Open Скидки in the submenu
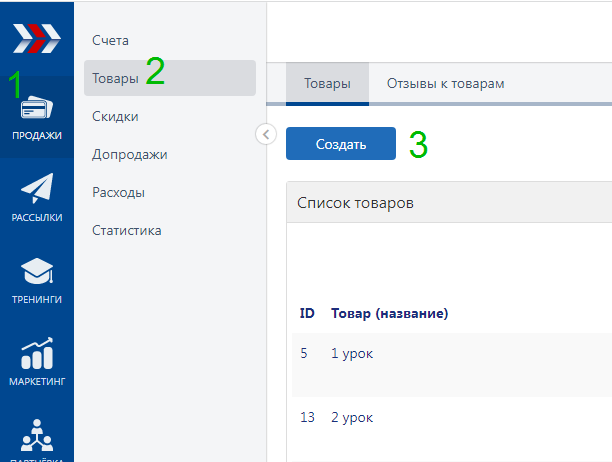The height and width of the screenshot is (462, 612). (x=115, y=116)
